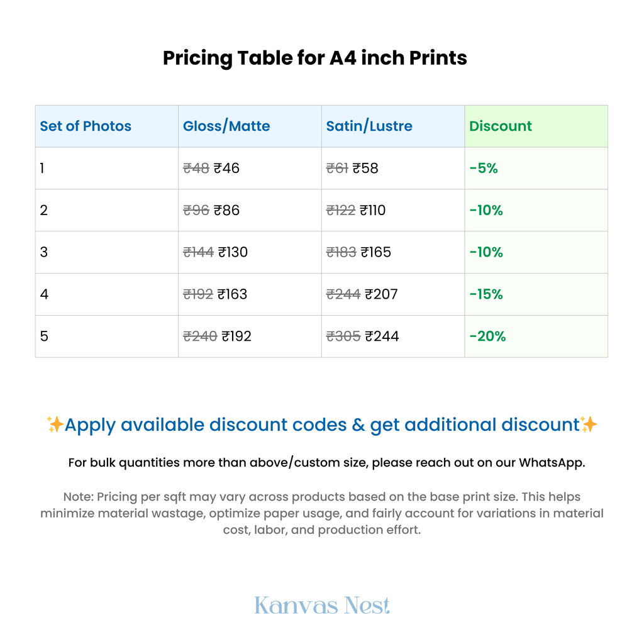
Task: Click the struck-through ₹122 price
Action: point(340,210)
